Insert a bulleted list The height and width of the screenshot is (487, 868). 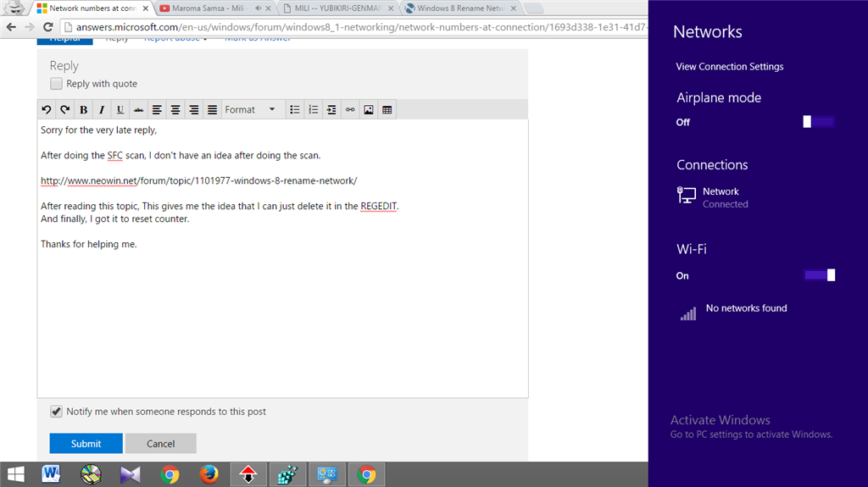click(294, 109)
